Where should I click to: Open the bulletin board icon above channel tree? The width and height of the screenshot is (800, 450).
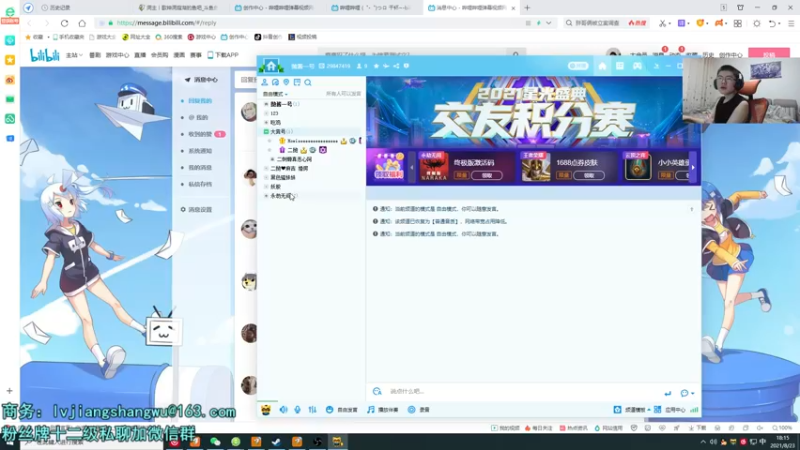tap(297, 82)
